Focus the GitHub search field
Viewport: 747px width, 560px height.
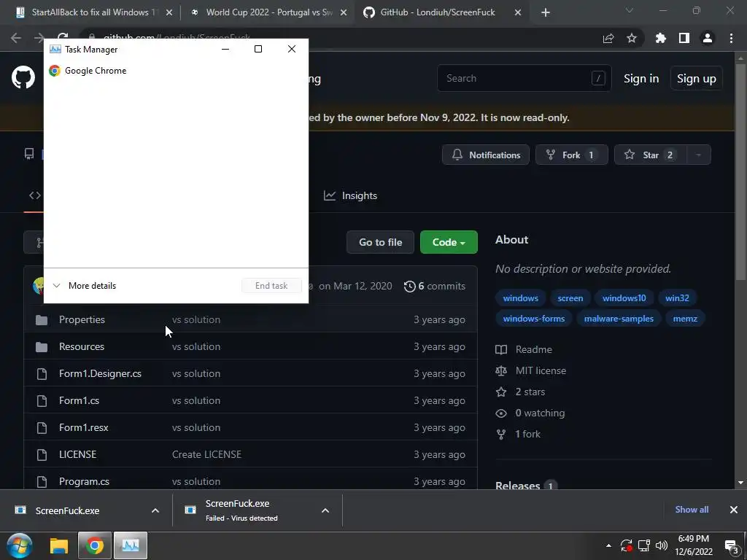(524, 78)
